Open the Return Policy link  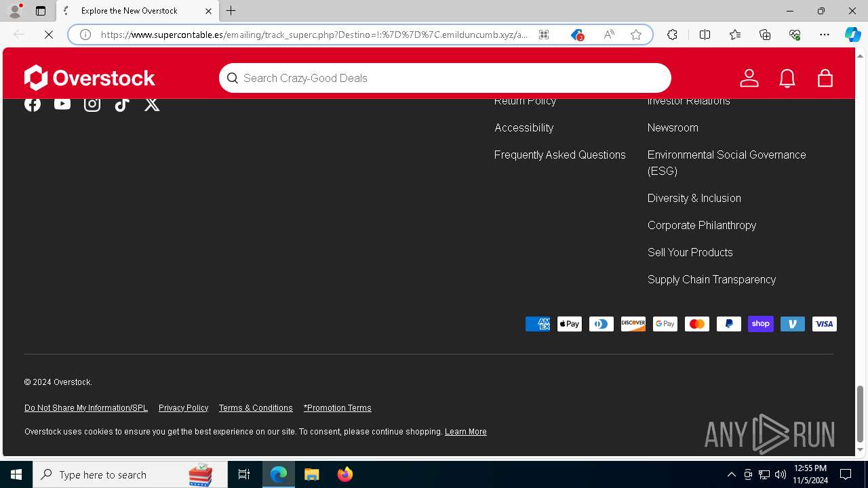pos(525,101)
